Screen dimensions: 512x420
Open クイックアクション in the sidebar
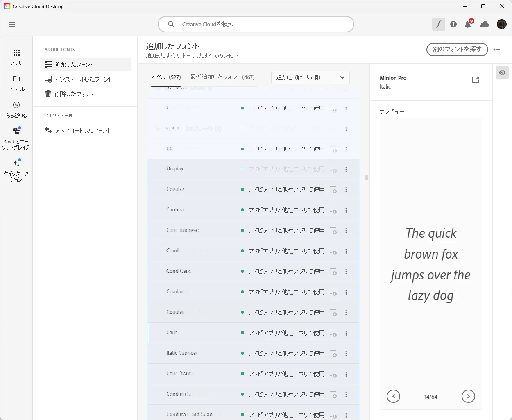pyautogui.click(x=16, y=170)
